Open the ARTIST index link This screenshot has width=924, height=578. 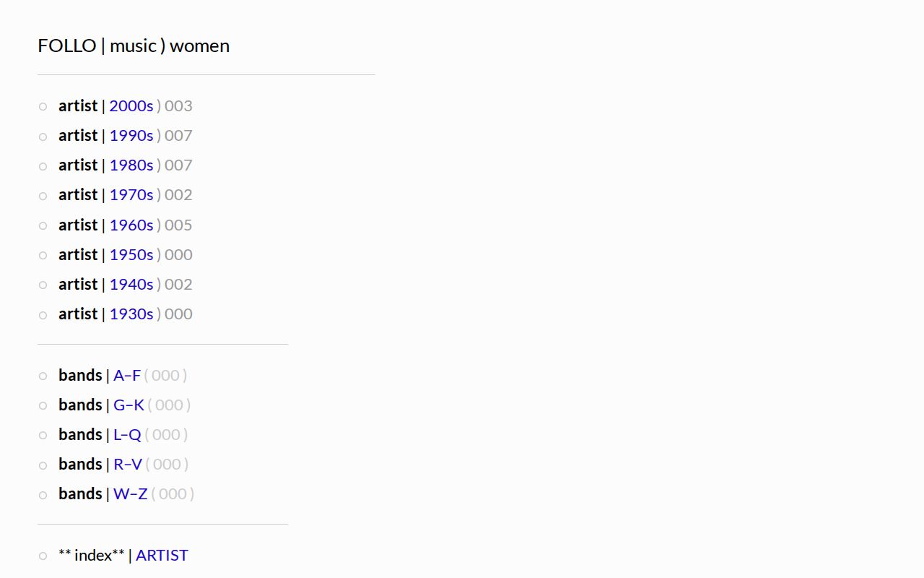point(162,555)
